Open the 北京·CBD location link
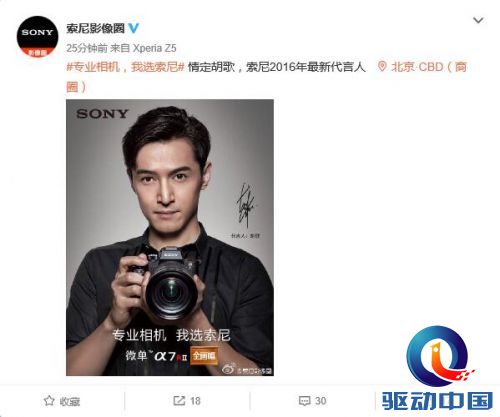The width and height of the screenshot is (500, 417). click(429, 67)
